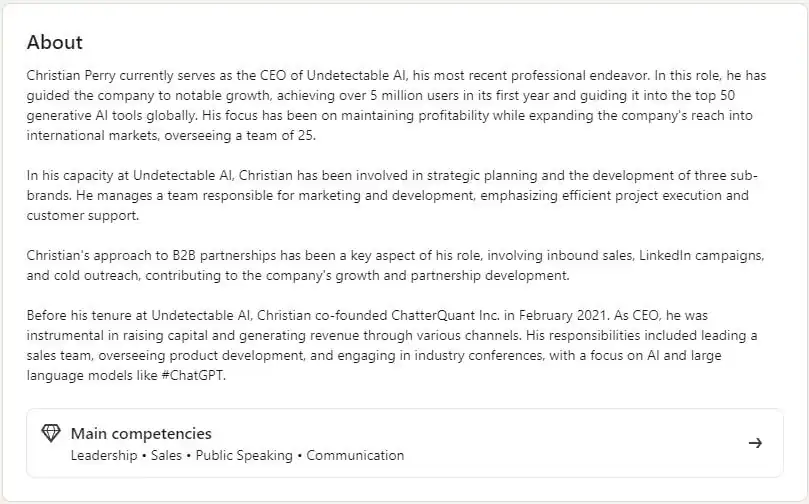Click the diamond icon beside Main competencies
This screenshot has width=809, height=504.
click(x=51, y=433)
